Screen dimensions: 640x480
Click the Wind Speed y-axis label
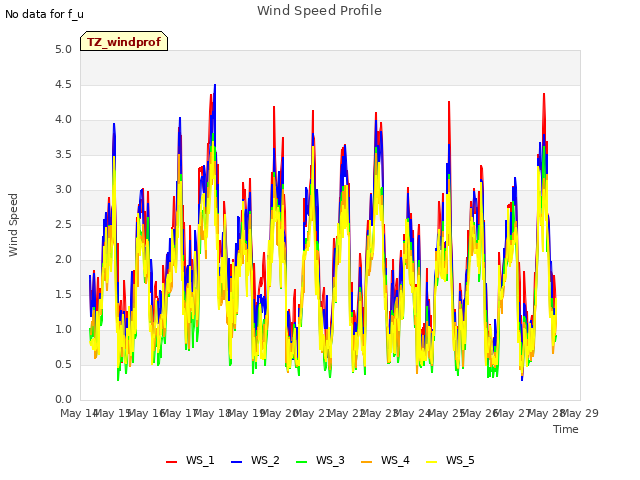pos(13,225)
